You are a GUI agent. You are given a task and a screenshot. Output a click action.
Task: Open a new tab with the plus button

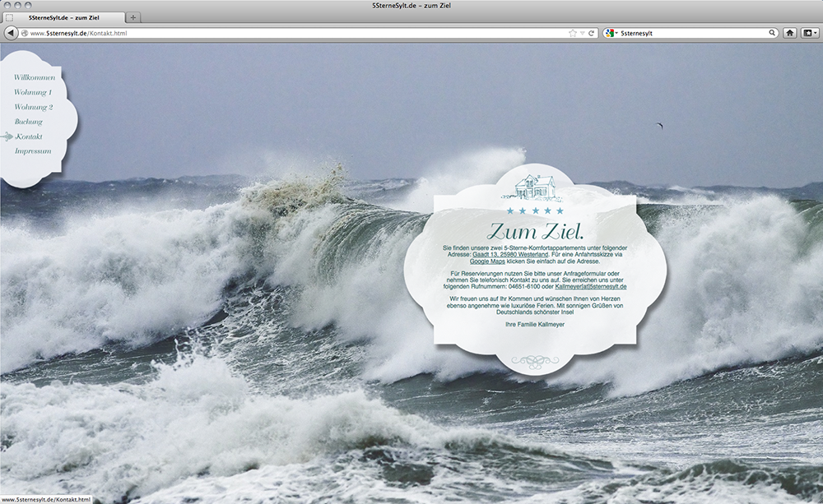(133, 17)
